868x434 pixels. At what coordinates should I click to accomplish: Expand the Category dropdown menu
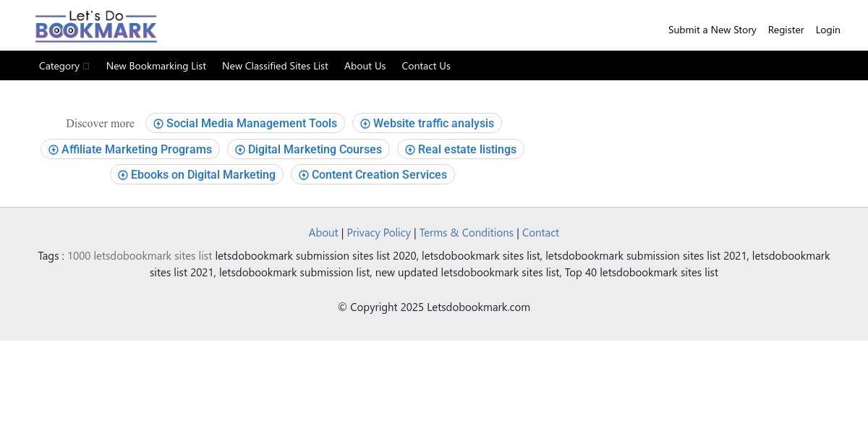pos(64,66)
